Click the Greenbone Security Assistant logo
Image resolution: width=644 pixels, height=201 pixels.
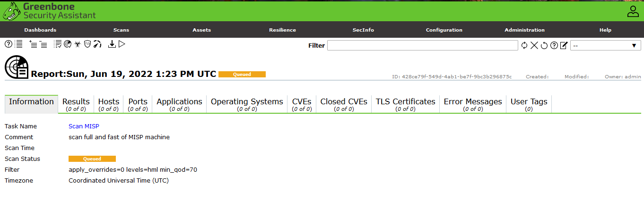coord(50,11)
